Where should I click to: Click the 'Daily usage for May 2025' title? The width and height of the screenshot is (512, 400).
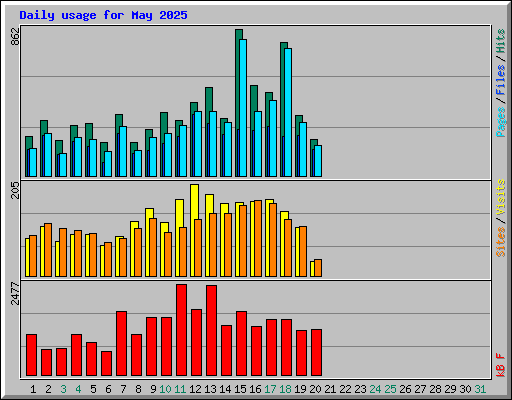point(103,15)
